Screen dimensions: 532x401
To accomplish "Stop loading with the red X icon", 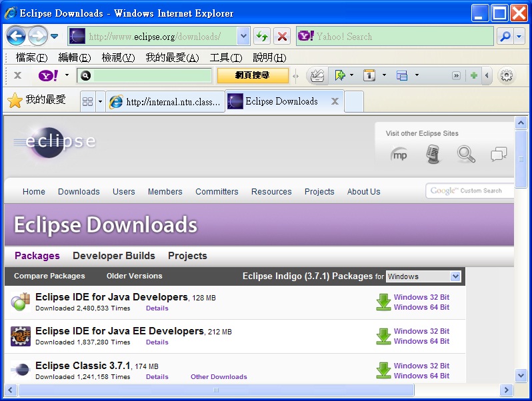I will (282, 36).
